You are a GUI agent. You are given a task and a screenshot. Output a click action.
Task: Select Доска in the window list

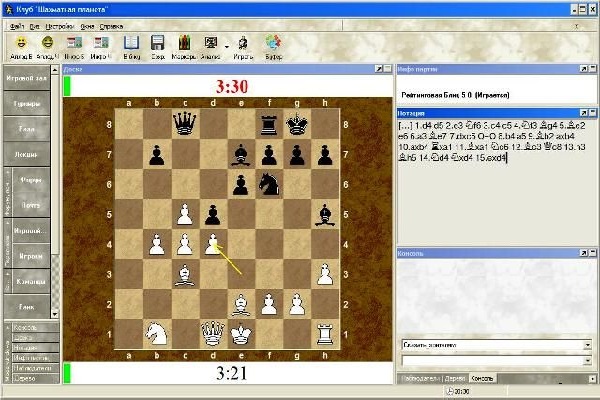point(36,338)
